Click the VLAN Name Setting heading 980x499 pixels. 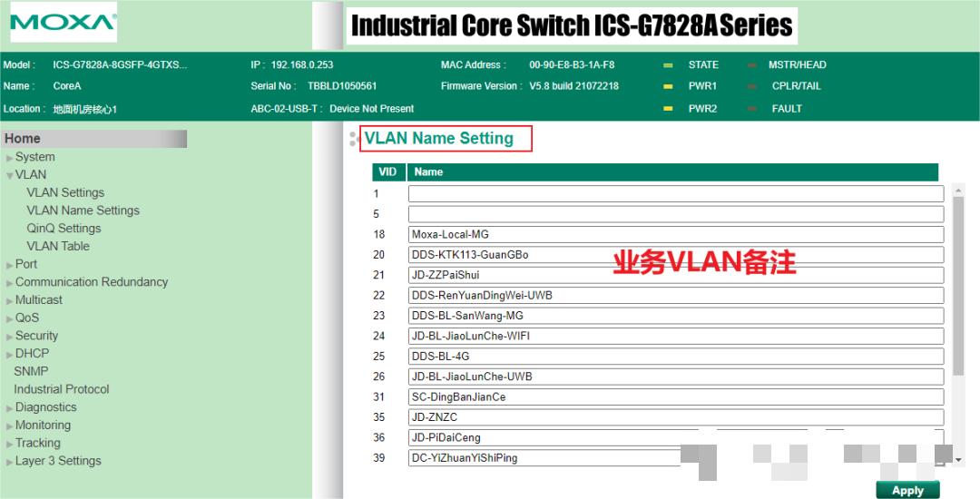(x=439, y=139)
